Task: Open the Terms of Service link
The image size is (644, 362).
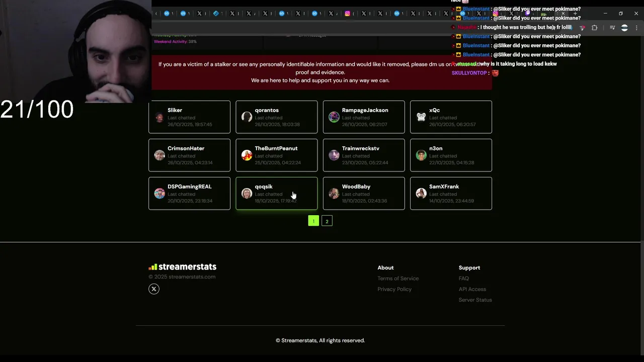Action: pyautogui.click(x=398, y=279)
